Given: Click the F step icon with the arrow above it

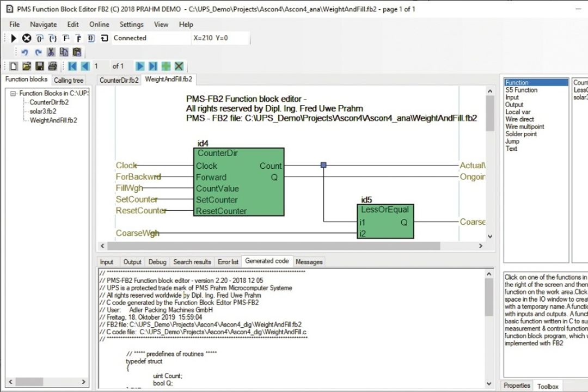Looking at the screenshot, I should [78, 38].
